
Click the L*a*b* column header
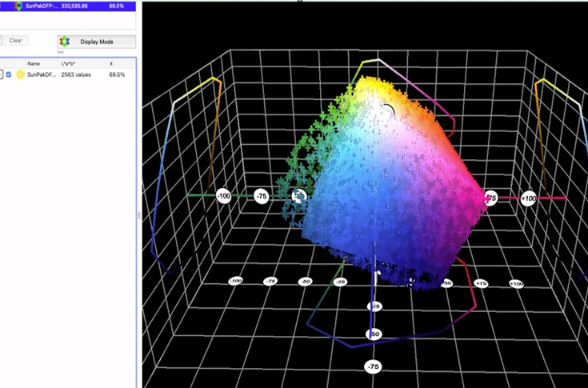pyautogui.click(x=69, y=63)
